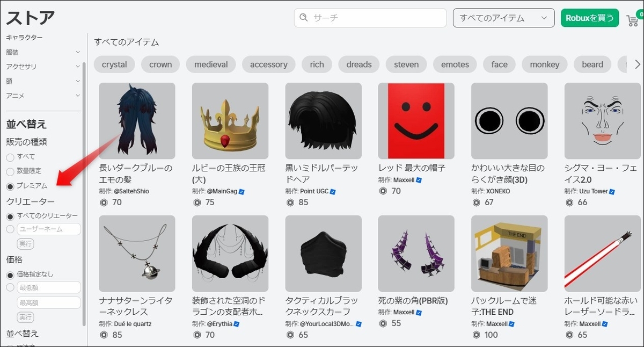Expand the アニメ category
Image resolution: width=644 pixels, height=347 pixels.
pos(43,96)
